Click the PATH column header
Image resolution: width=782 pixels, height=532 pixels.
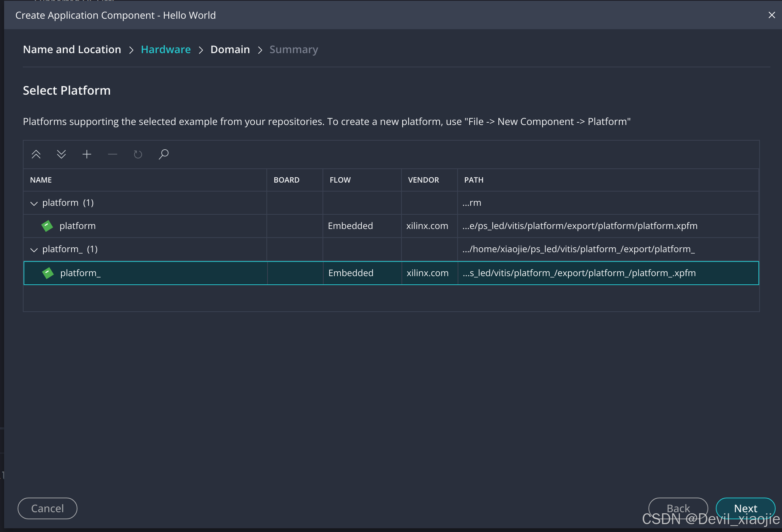point(474,180)
